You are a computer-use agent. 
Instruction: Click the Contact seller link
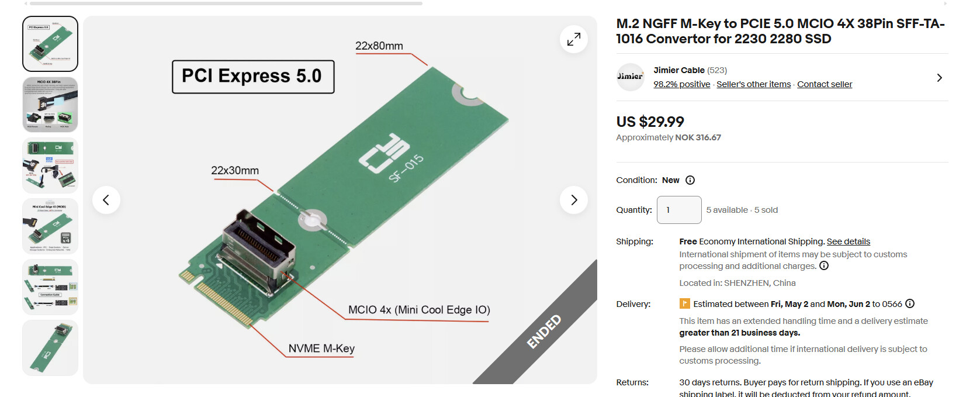(x=825, y=84)
